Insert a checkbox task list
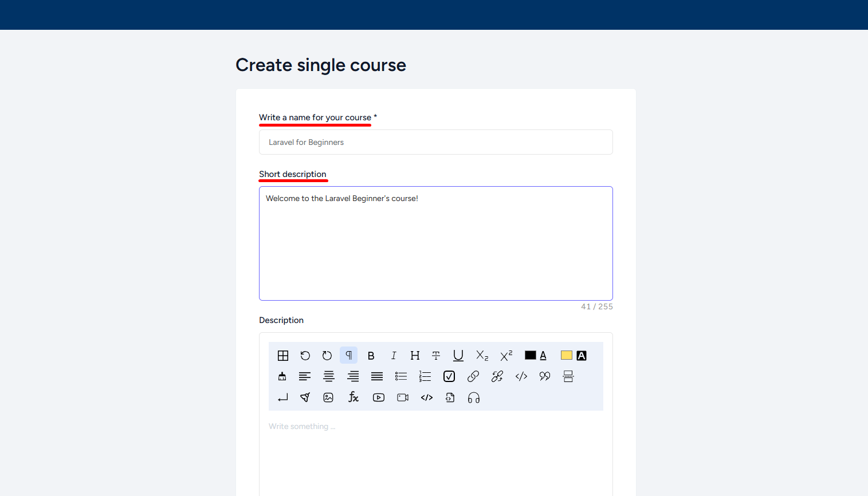The image size is (868, 496). (449, 376)
